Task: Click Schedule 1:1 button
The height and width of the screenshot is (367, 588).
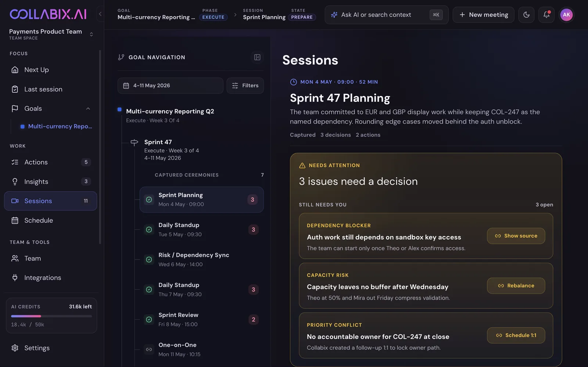Action: point(516,335)
